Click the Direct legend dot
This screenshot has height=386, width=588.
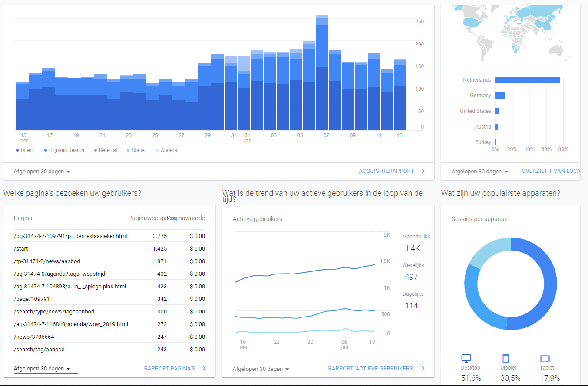[17, 150]
